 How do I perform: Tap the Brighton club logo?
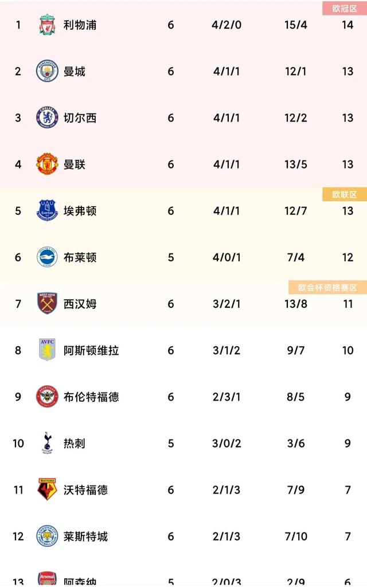tap(47, 257)
